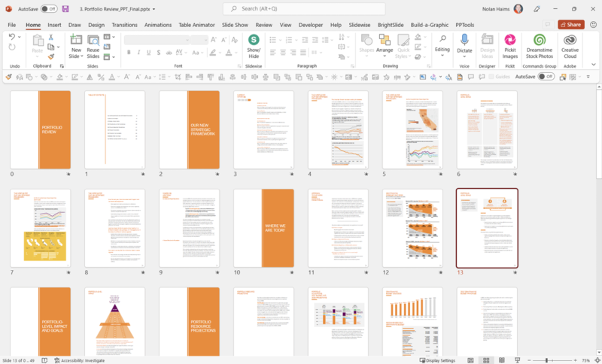Select slide 10 Where We Are Today thumbnail
Screen dimensions: 602x364
tap(264, 228)
